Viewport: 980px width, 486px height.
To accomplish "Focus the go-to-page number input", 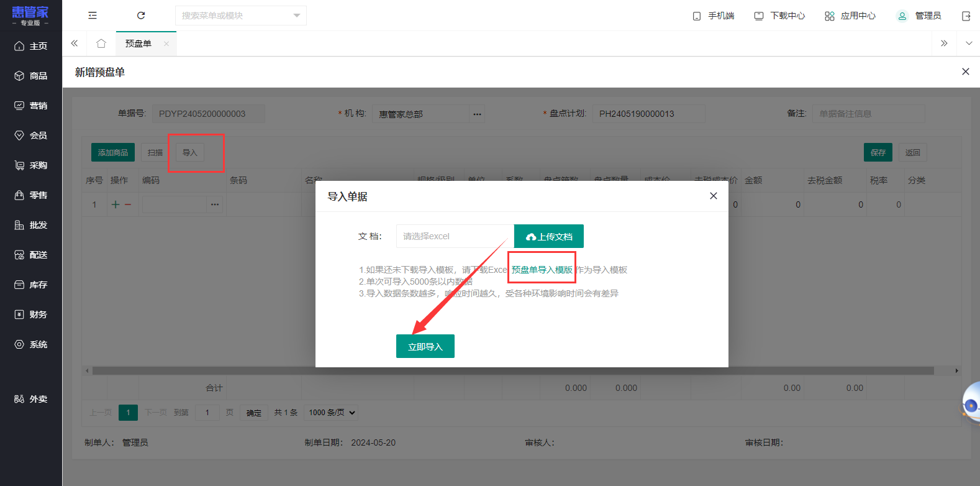I will (x=207, y=413).
